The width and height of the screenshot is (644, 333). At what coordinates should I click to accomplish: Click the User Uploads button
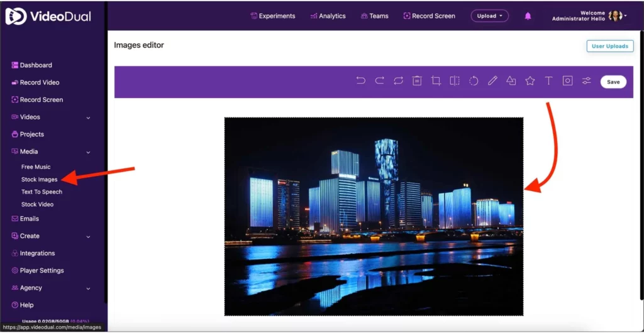[x=609, y=46]
